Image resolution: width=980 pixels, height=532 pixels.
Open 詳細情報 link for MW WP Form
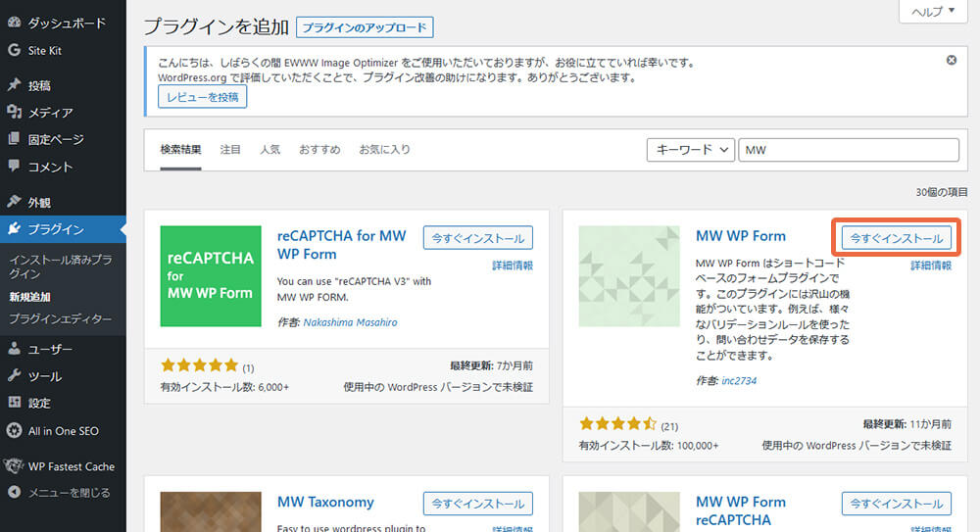[931, 266]
